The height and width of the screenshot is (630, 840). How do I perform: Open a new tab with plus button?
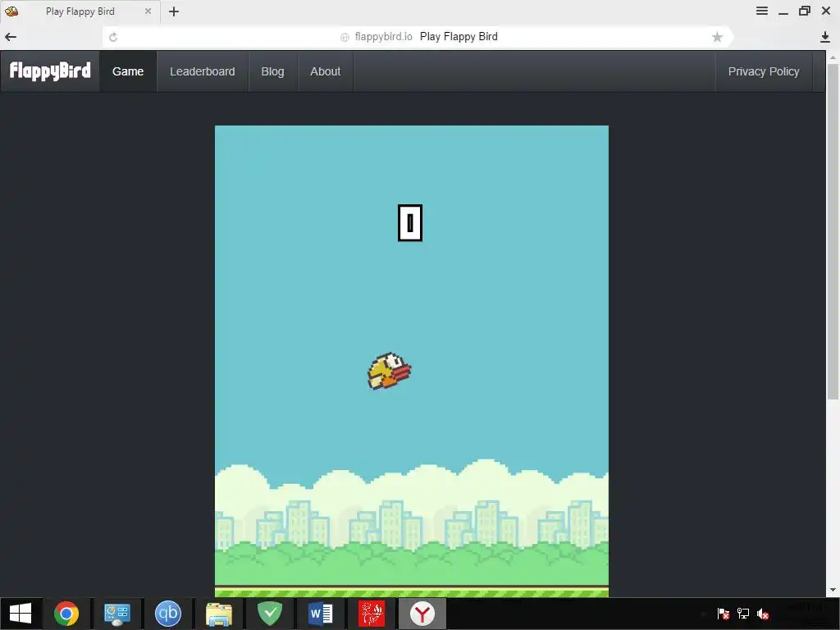point(174,11)
